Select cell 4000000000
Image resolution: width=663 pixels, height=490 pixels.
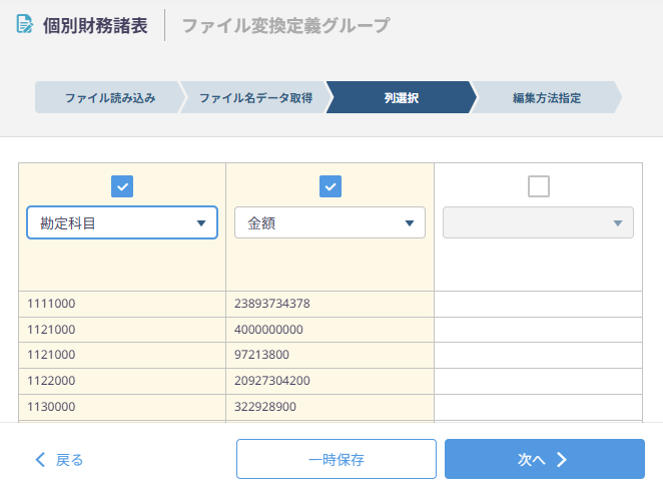pos(330,329)
